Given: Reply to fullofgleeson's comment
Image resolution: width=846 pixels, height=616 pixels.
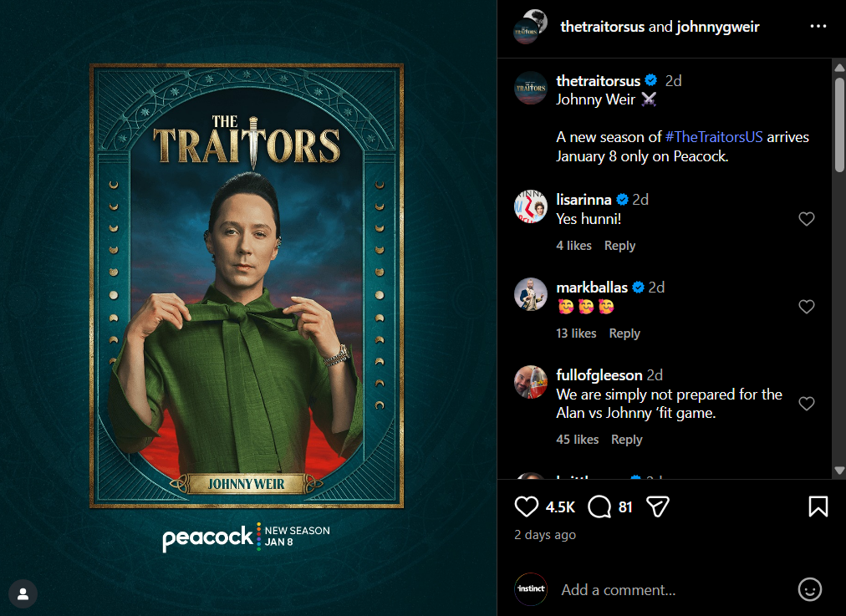Looking at the screenshot, I should [626, 440].
